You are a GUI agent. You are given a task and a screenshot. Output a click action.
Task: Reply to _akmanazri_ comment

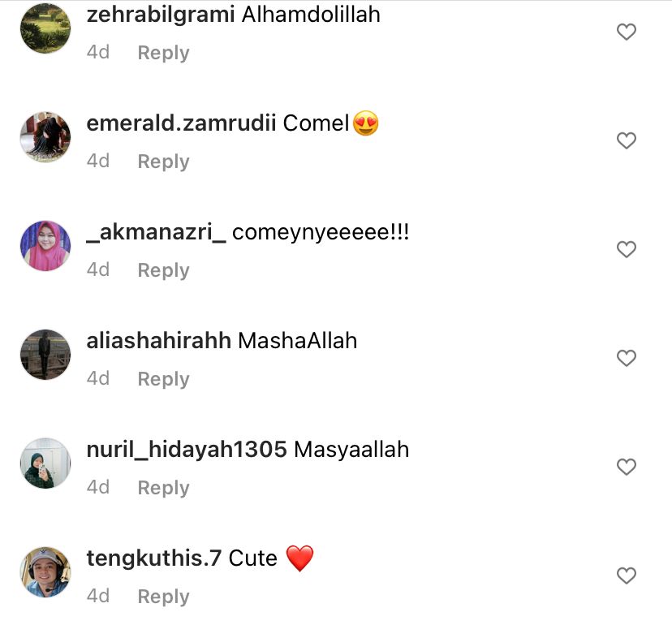tap(163, 270)
